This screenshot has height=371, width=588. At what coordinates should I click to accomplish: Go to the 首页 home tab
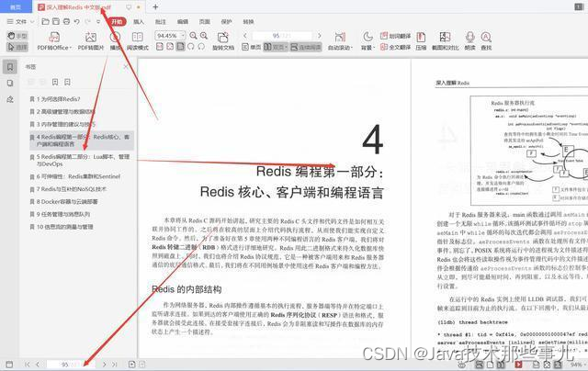pos(16,6)
